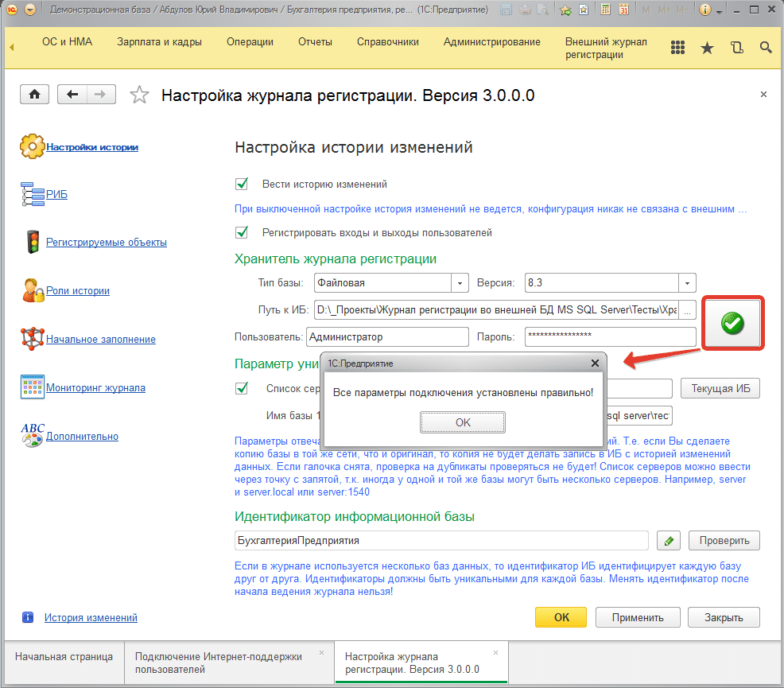784x688 pixels.
Task: Click the green checkmark connection test button
Action: (x=732, y=323)
